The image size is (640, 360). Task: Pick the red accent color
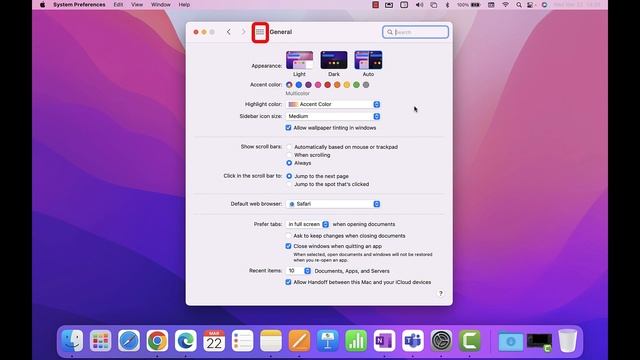tap(327, 85)
